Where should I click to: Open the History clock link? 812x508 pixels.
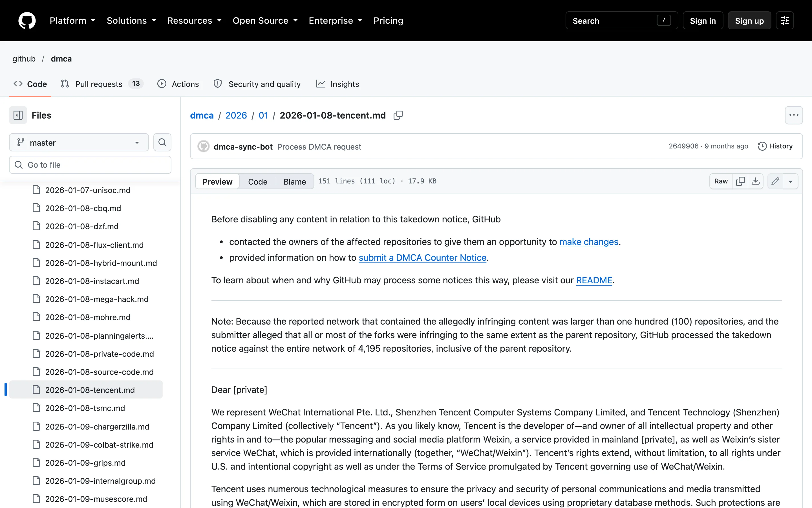[x=775, y=146]
